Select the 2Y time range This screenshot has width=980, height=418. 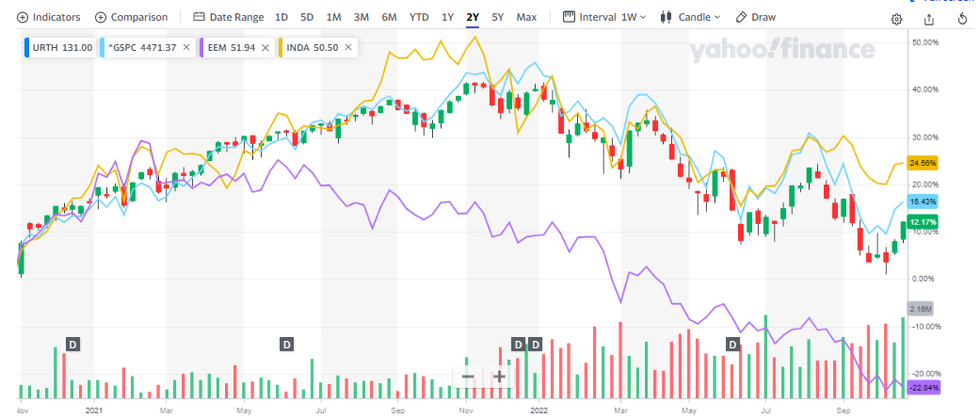pos(473,17)
